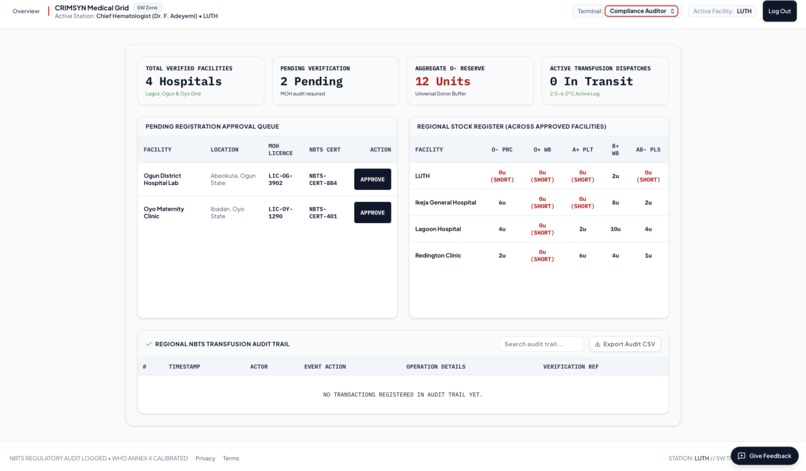806x471 pixels.
Task: Click Redington Clinic's 6u A+ PLT value
Action: [x=582, y=256]
